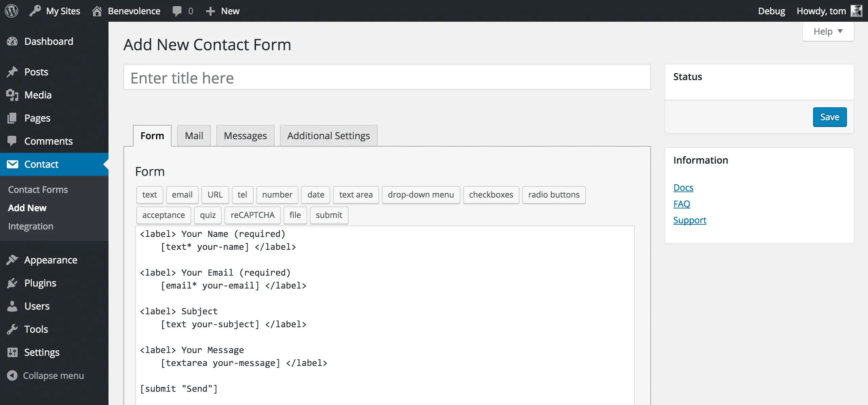Insert a submit tag
This screenshot has width=868, height=405.
pos(329,215)
